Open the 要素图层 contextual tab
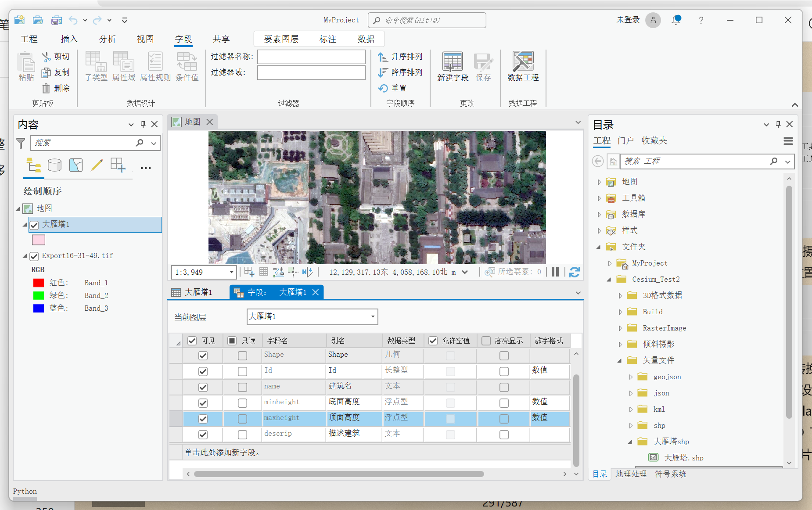The image size is (812, 510). (281, 39)
